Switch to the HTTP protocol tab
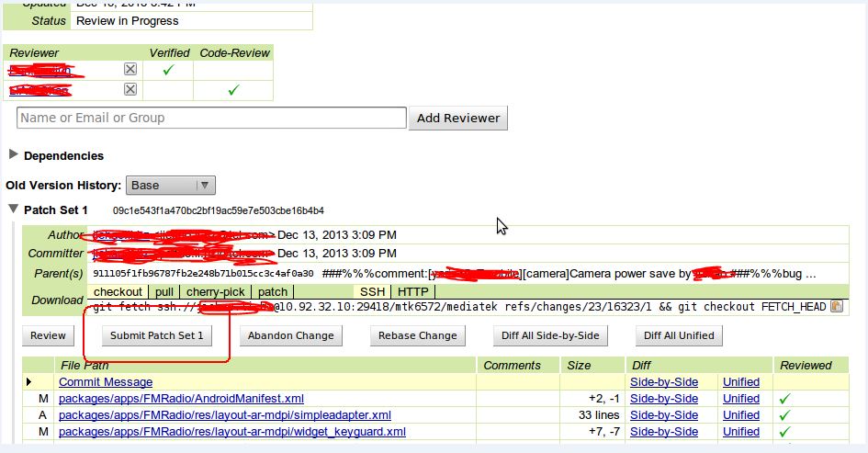This screenshot has width=868, height=453. [413, 291]
